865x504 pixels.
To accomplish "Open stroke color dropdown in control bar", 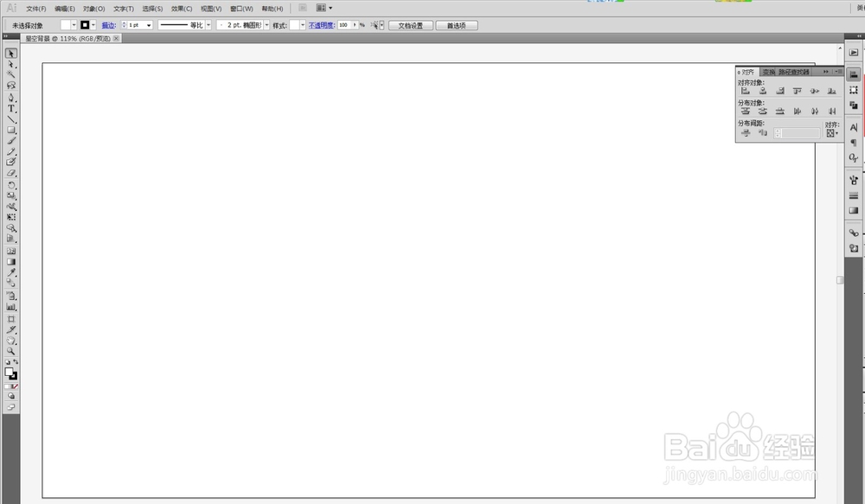I will pyautogui.click(x=93, y=25).
